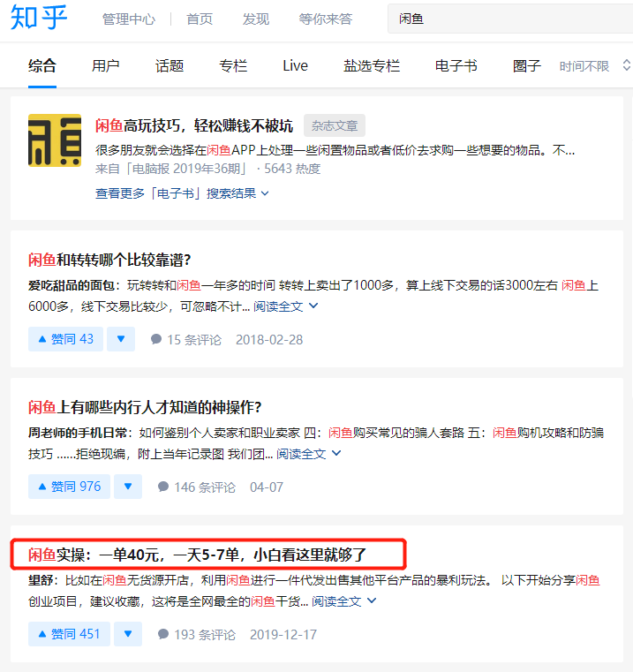Select the 综合 tab
Screen dimensions: 633x672
coord(42,66)
